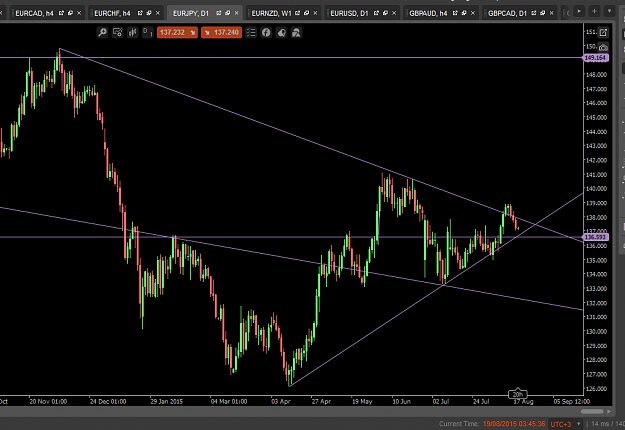Open the D1 timeframe selector in toolbar
This screenshot has width=625, height=430.
tap(147, 32)
